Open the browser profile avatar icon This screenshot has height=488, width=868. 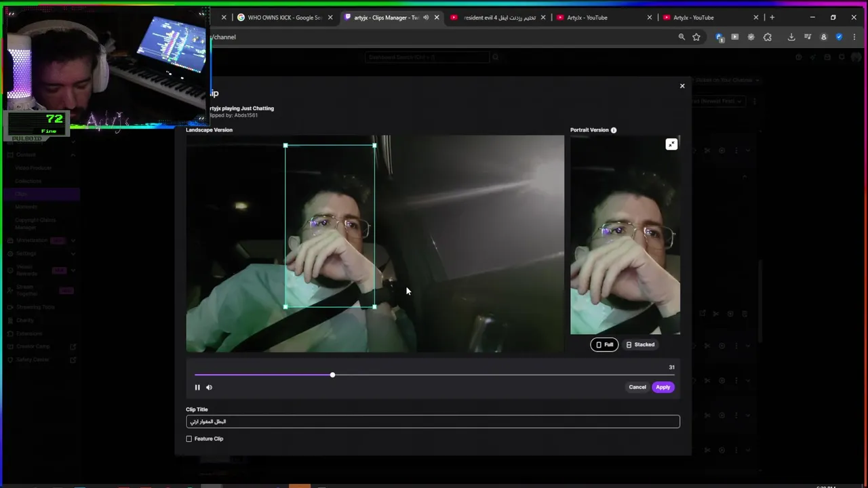click(824, 37)
